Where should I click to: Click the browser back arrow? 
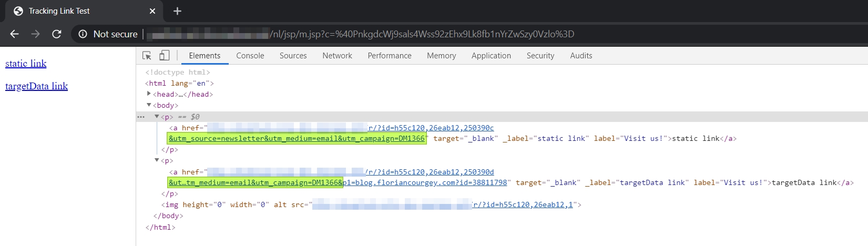pos(14,34)
